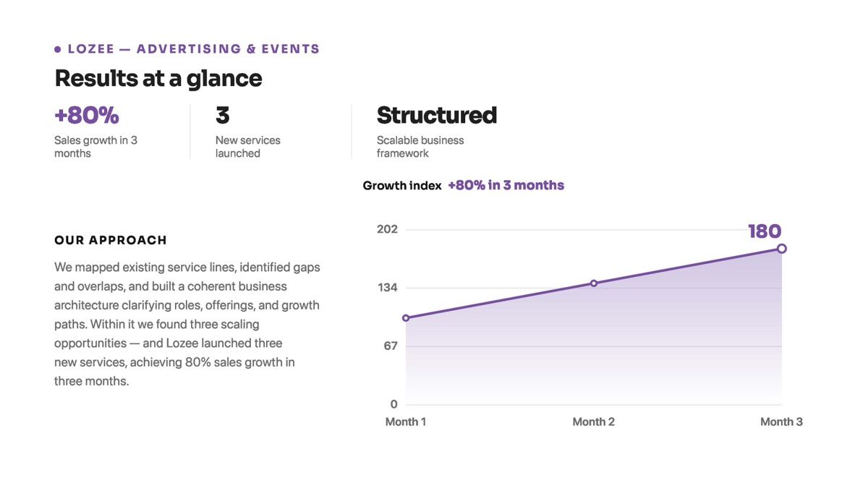Click the Month 3 axis label
The width and height of the screenshot is (868, 488).
click(781, 421)
